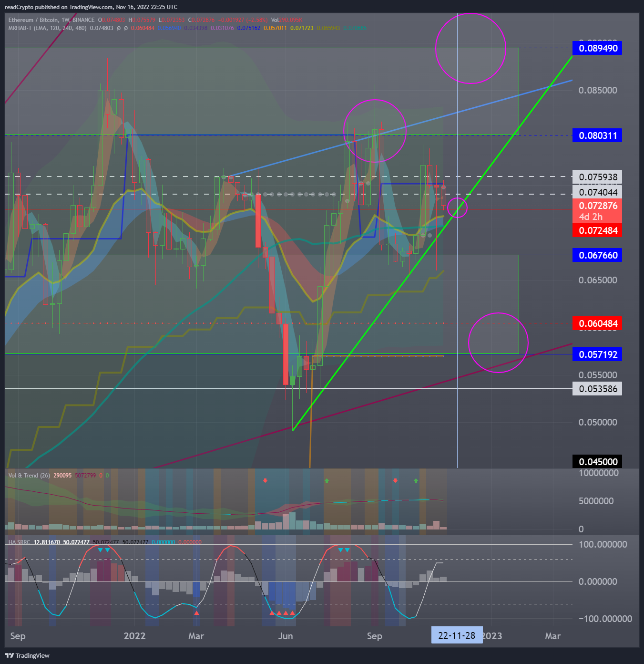
Task: Click the 100.000000 oscillator axis label
Action: coord(603,544)
